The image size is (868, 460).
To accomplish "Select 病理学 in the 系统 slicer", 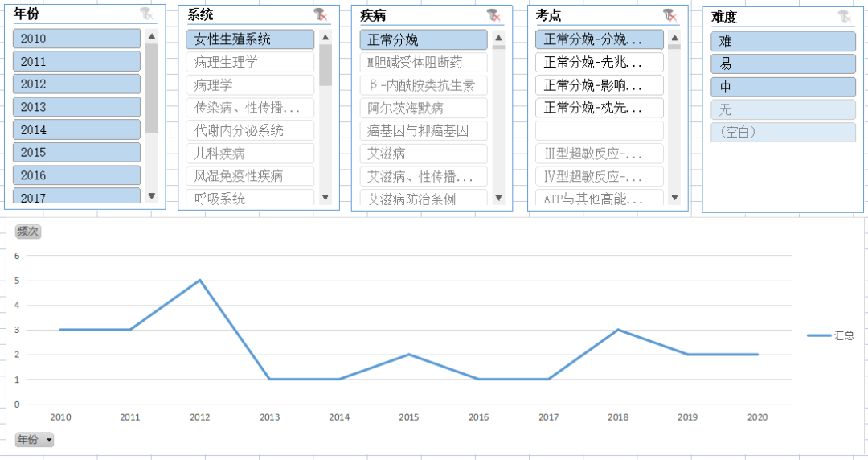I will click(249, 84).
